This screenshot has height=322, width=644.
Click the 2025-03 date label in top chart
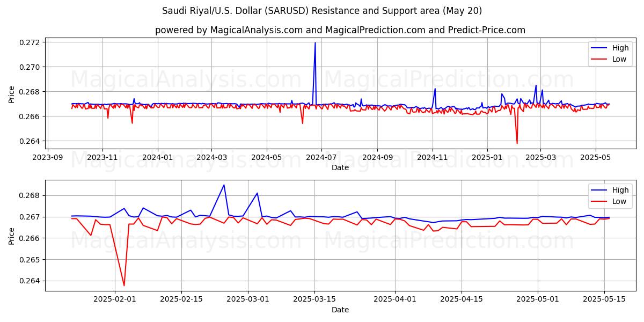coord(540,157)
